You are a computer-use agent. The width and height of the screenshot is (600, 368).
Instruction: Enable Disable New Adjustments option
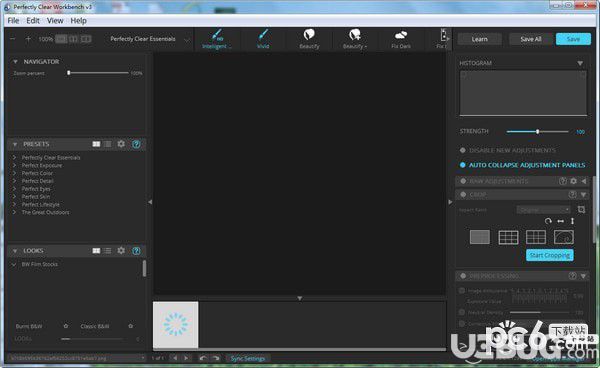[x=508, y=150]
